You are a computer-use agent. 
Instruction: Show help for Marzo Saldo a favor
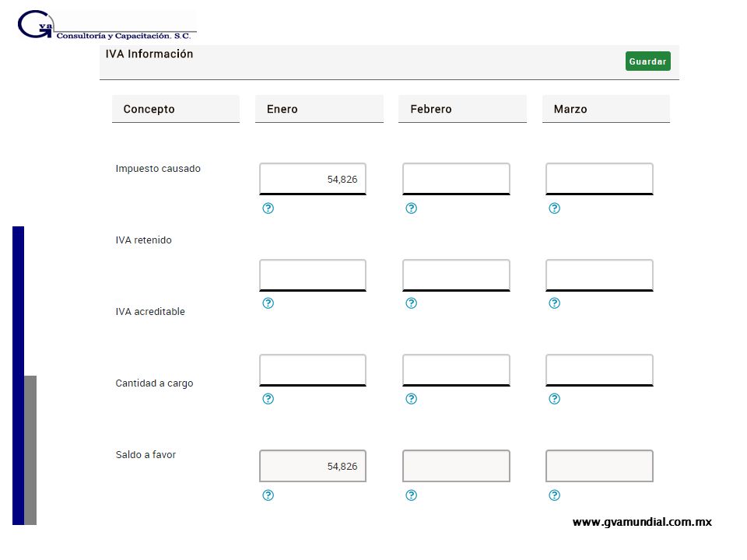click(x=555, y=495)
